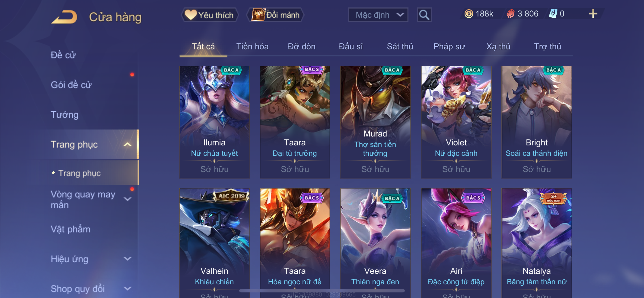Open the Tướng sidebar item
Image resolution: width=644 pixels, height=298 pixels.
[x=64, y=115]
